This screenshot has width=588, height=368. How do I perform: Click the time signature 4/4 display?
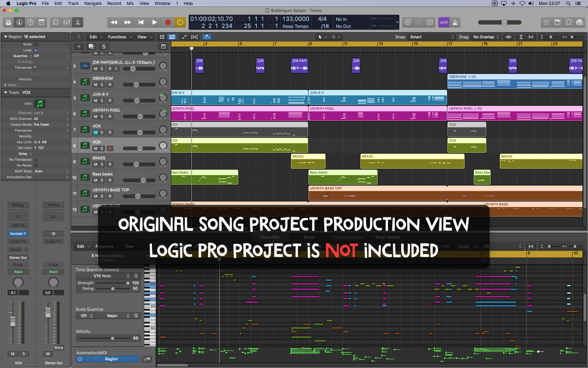pyautogui.click(x=322, y=19)
